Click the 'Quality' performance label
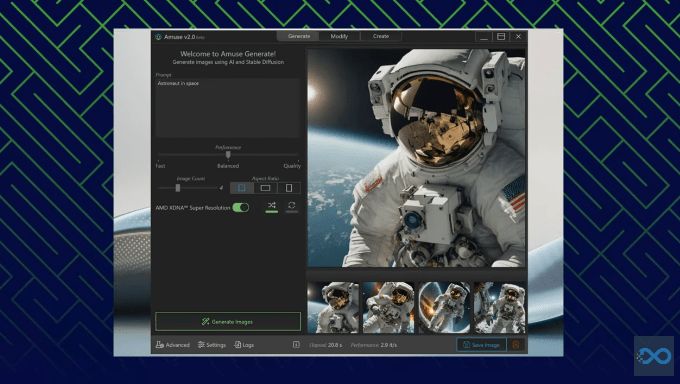680x384 pixels. [x=292, y=166]
